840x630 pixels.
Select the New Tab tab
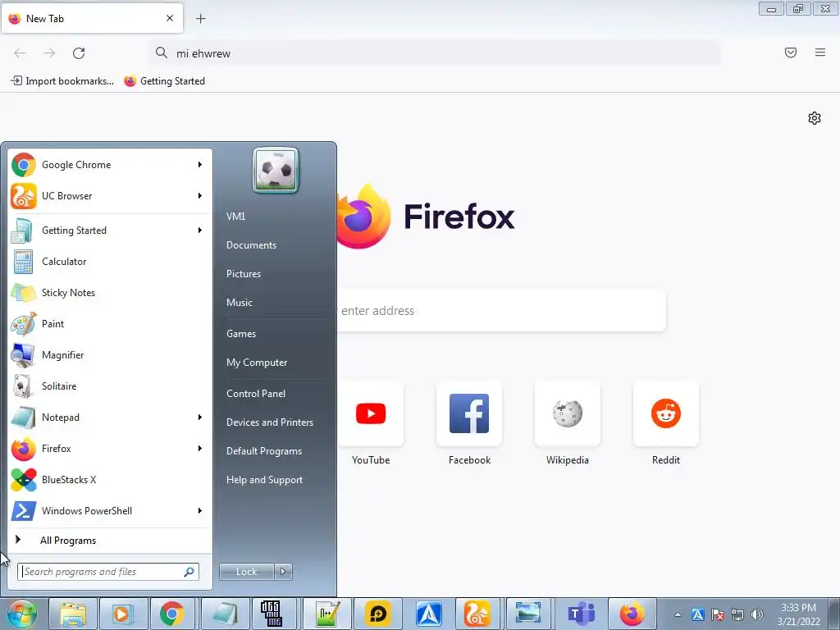(x=92, y=18)
